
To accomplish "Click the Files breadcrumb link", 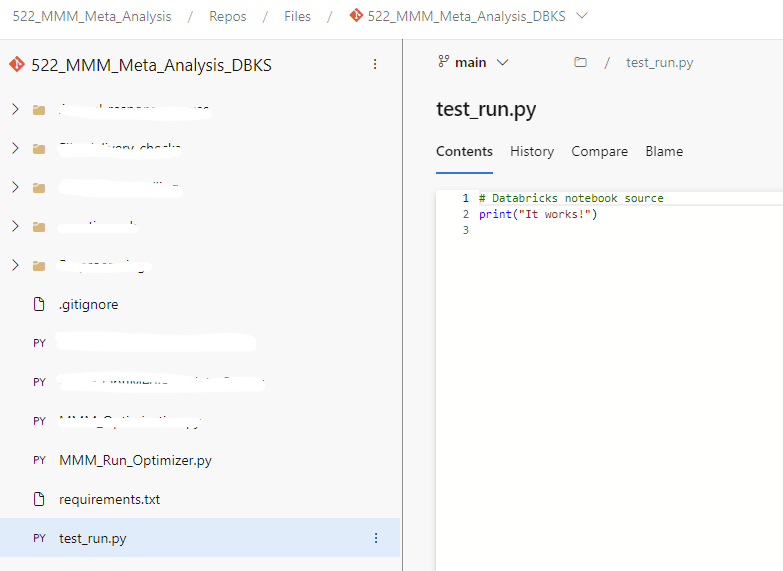I will click(x=297, y=17).
